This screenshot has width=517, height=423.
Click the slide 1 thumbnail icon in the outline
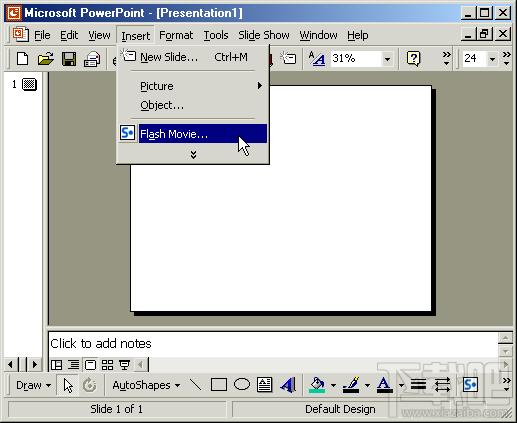tap(29, 84)
